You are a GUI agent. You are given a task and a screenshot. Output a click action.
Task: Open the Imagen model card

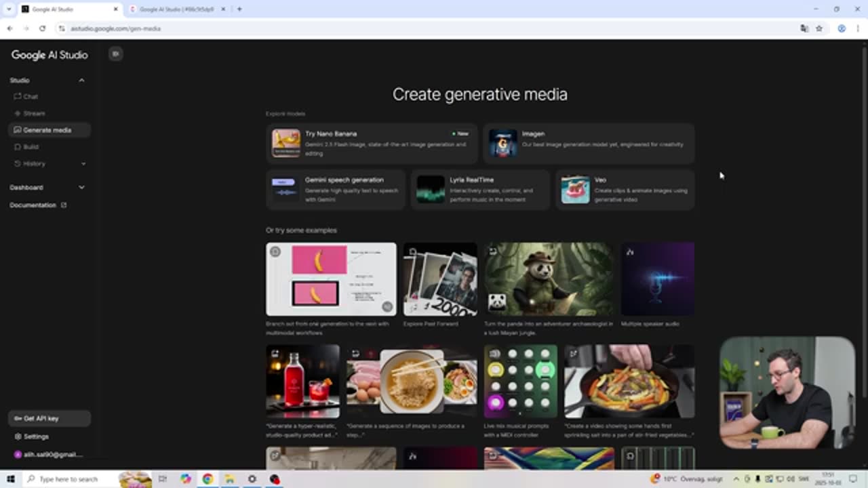589,144
